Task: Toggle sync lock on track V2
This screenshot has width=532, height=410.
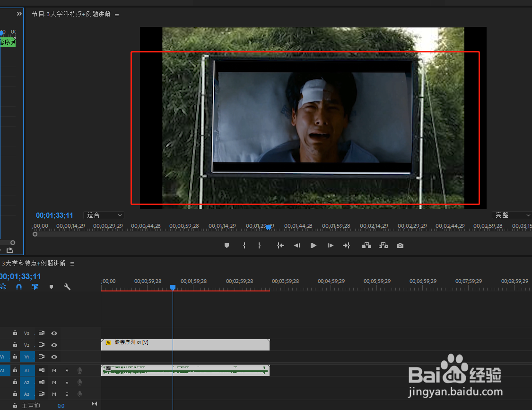Action: click(x=42, y=345)
